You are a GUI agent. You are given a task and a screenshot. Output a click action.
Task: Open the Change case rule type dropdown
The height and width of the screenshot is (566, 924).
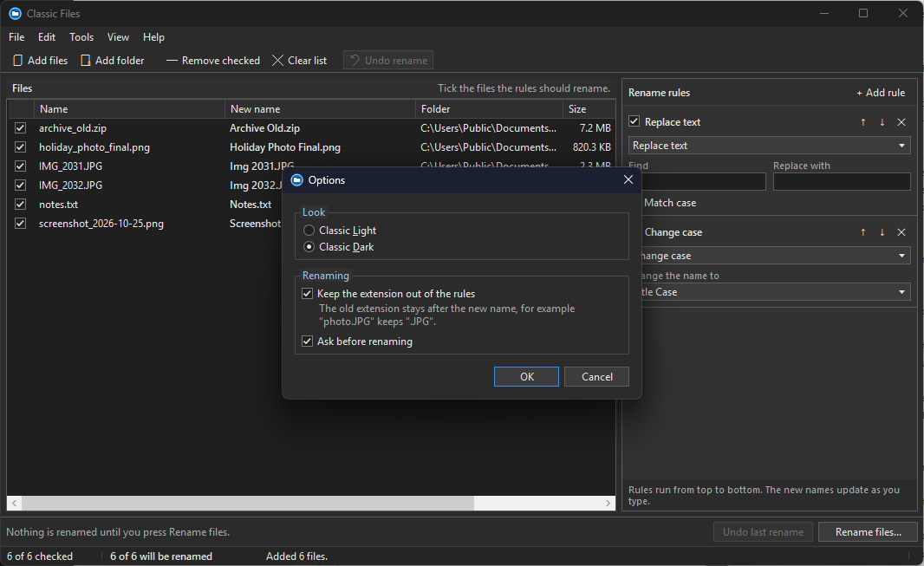coord(775,256)
